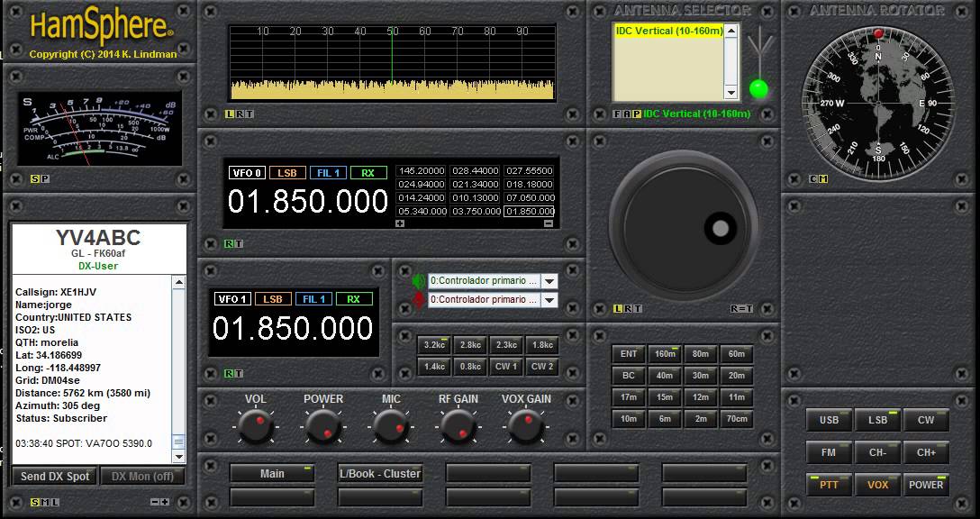Click the M indicator under antenna rotator
The image size is (980, 519).
[x=823, y=178]
